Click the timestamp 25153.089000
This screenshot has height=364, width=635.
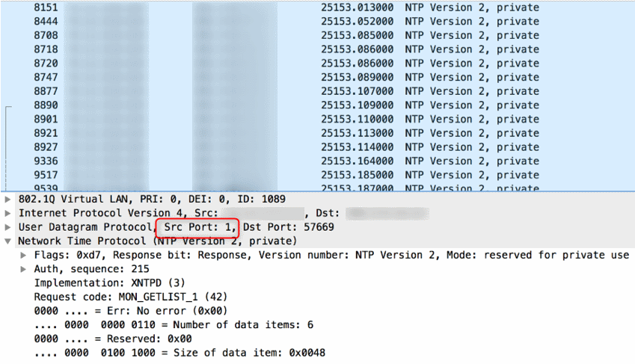click(358, 77)
